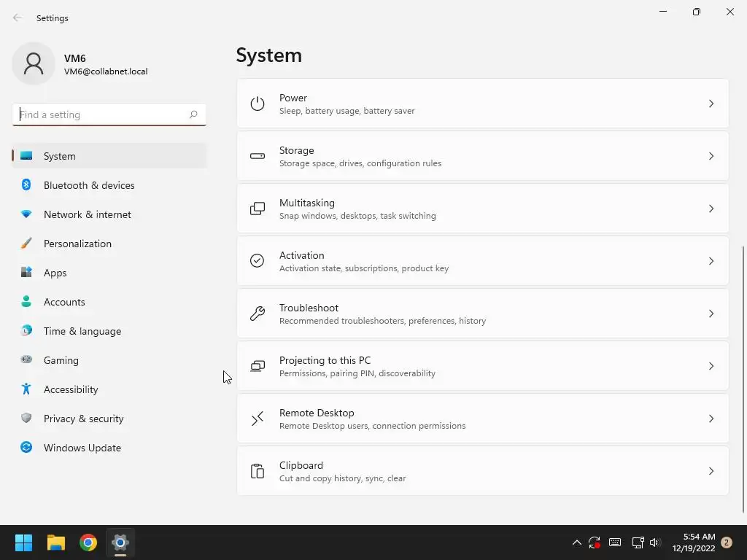The width and height of the screenshot is (747, 560).
Task: Click the Network wifi icon in sidebar
Action: [26, 214]
